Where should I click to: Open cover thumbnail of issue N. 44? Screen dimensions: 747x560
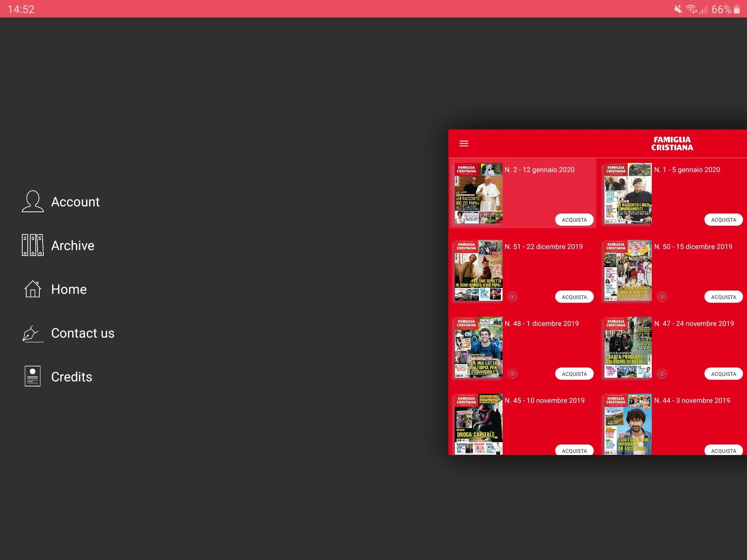628,424
